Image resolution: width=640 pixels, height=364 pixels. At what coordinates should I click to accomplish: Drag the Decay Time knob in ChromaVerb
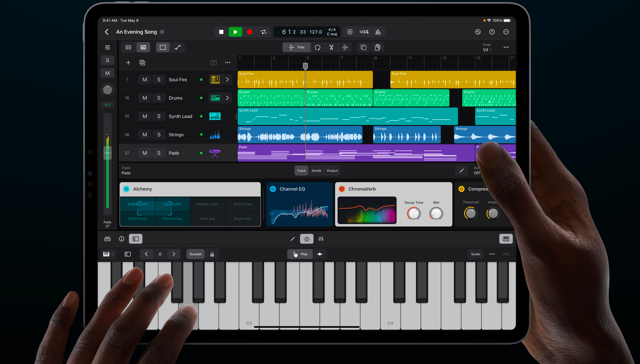click(x=413, y=213)
